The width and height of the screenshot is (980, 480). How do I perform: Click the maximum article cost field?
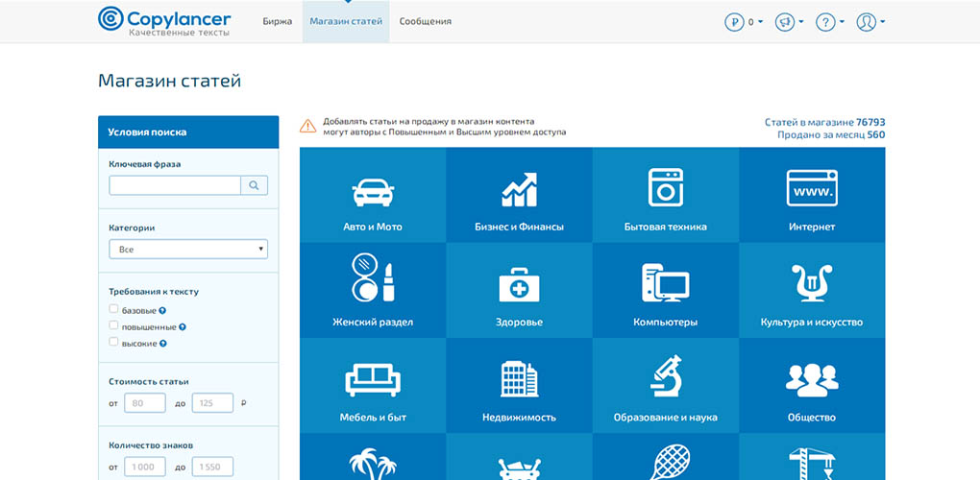[212, 403]
